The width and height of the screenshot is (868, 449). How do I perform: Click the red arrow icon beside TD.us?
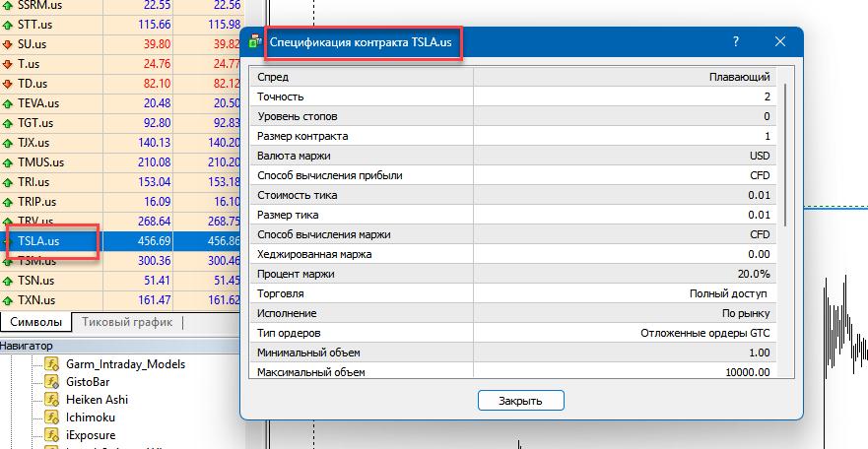click(x=9, y=84)
